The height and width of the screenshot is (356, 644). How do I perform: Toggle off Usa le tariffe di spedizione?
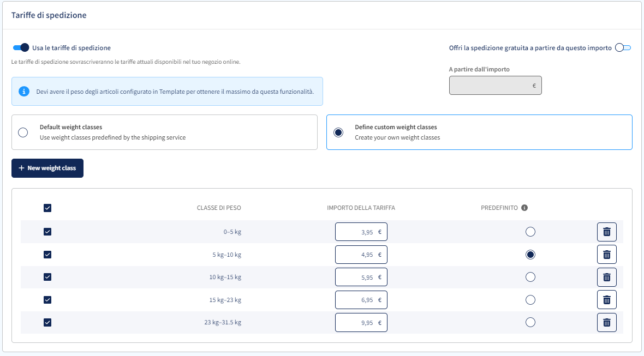point(21,47)
